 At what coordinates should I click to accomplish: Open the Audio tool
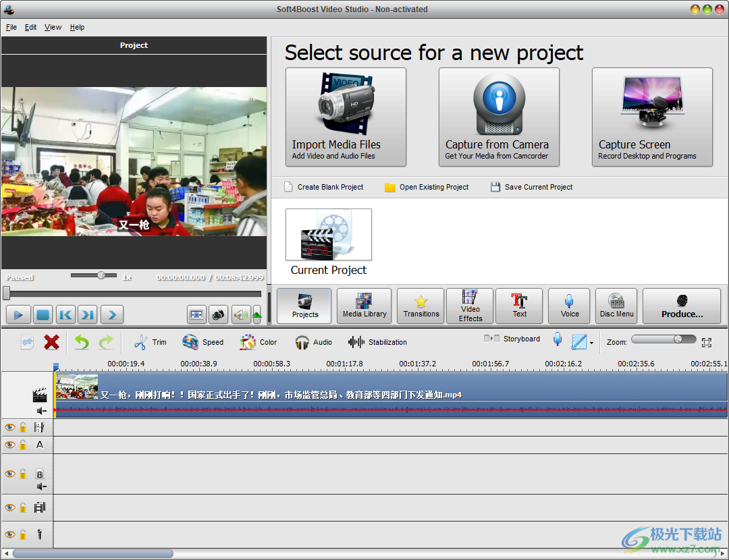pos(313,342)
